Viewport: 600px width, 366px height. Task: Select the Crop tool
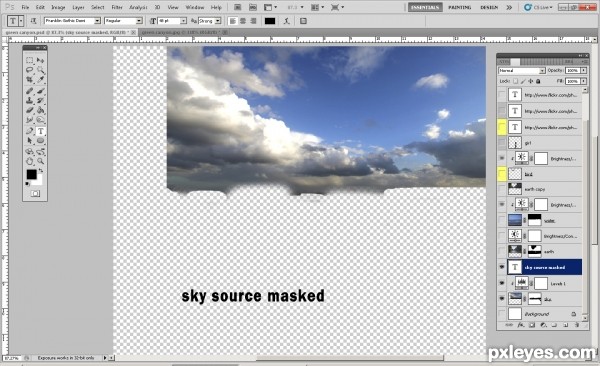coord(30,80)
